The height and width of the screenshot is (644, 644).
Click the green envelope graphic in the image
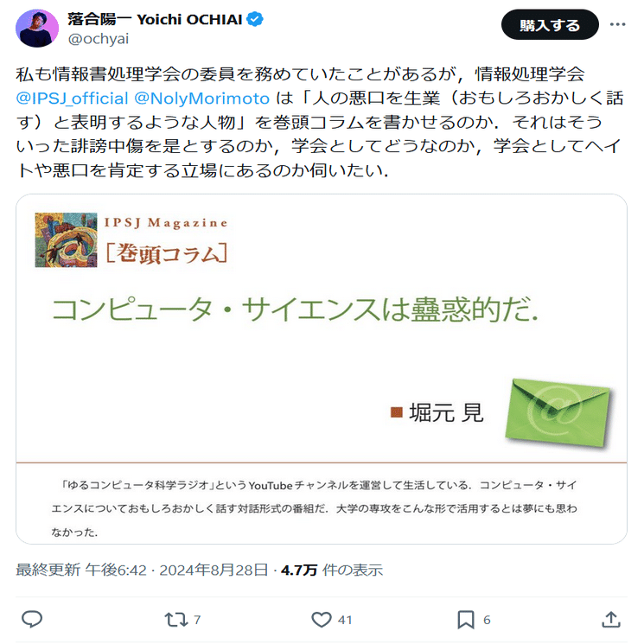point(558,413)
